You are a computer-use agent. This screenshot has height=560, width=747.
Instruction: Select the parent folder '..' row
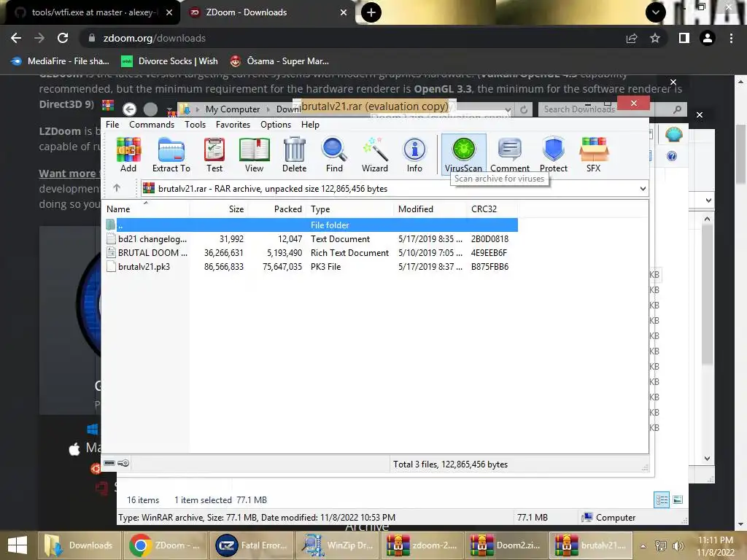pos(311,225)
